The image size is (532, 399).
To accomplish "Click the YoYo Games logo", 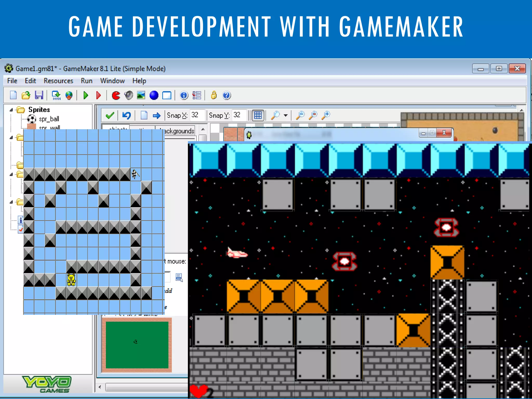I will [x=47, y=384].
